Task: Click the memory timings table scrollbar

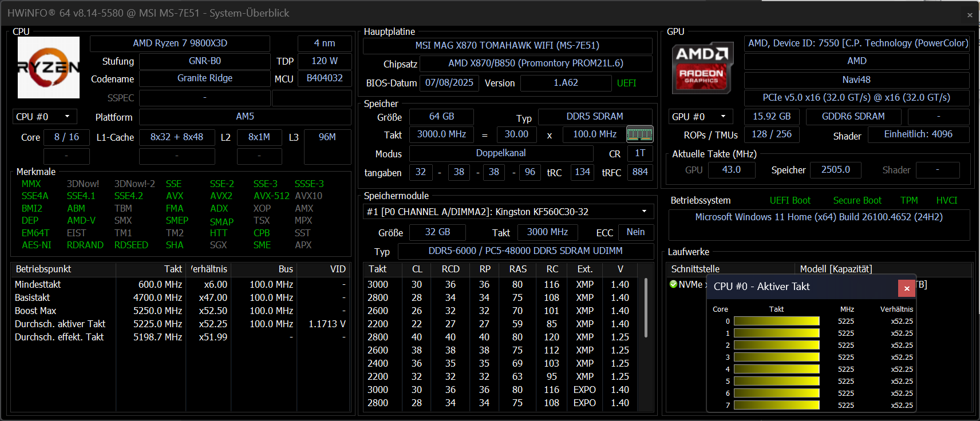Action: tap(646, 308)
